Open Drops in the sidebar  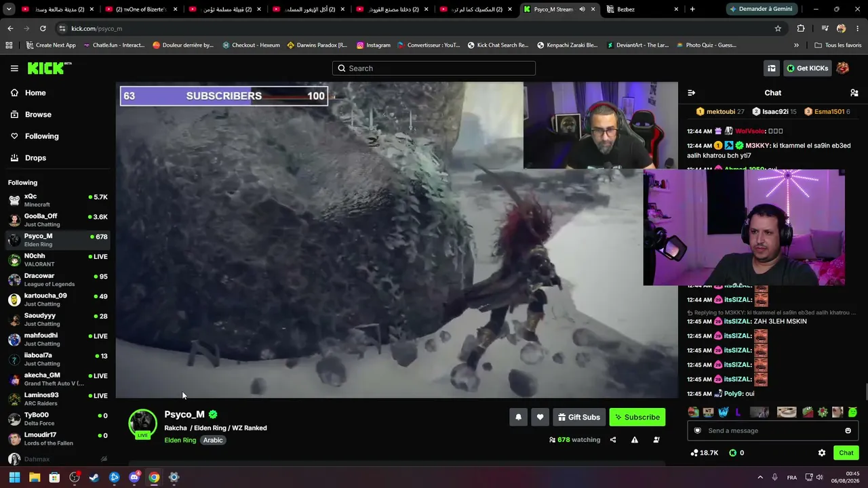pyautogui.click(x=35, y=158)
